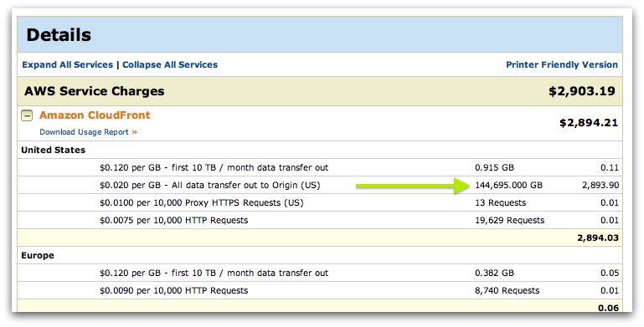
Task: Select the $2,903.19 total charge
Action: [x=582, y=91]
